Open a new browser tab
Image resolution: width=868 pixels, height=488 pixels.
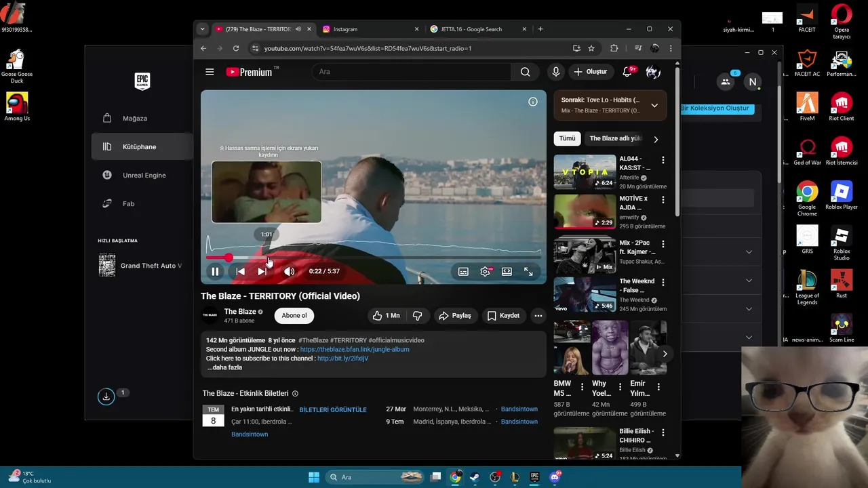click(540, 29)
